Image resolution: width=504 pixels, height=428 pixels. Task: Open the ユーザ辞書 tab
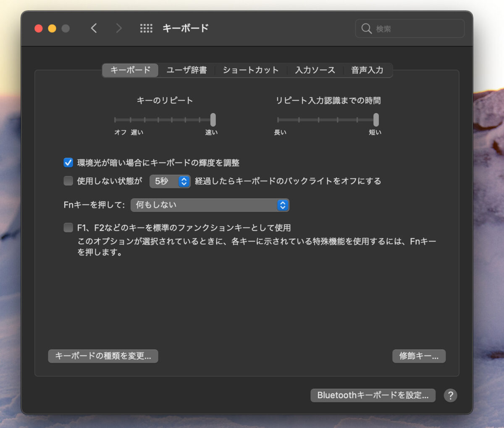coord(186,70)
